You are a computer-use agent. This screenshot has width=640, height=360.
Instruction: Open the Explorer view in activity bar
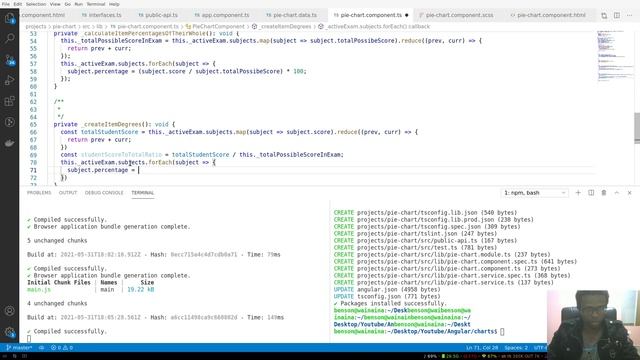pyautogui.click(x=9, y=18)
